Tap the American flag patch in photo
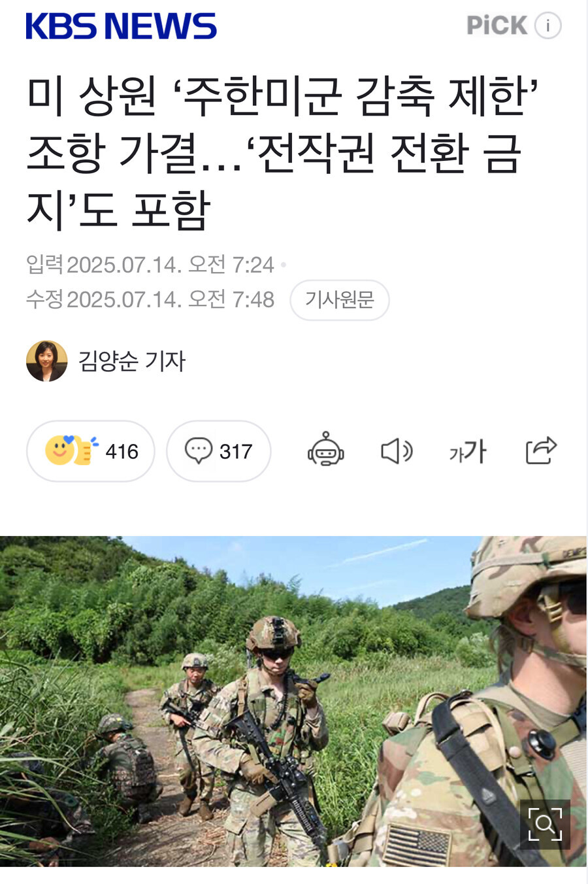588x884 pixels. point(417,845)
